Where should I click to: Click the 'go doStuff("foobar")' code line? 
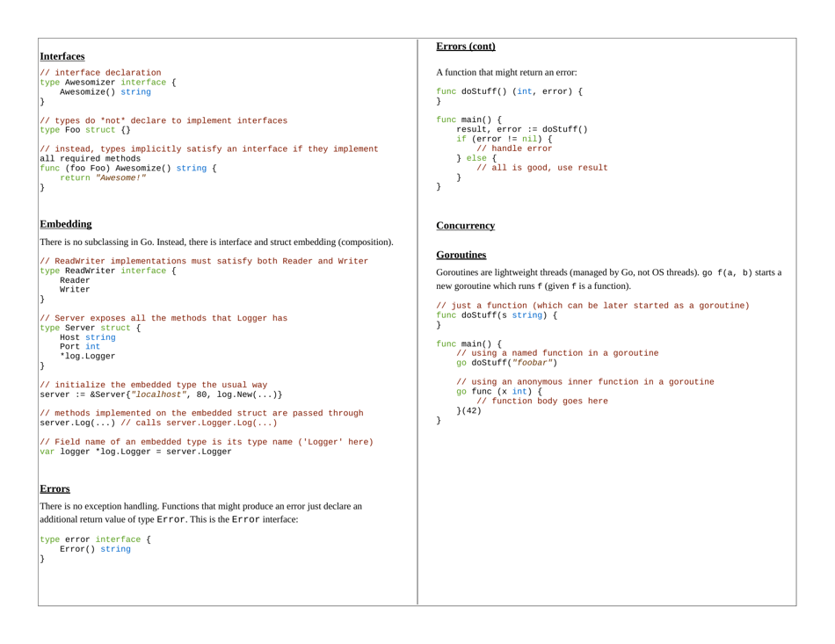(507, 363)
